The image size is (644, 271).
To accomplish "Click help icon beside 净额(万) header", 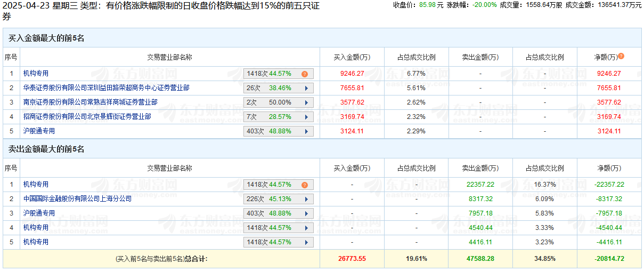I will tap(621, 57).
